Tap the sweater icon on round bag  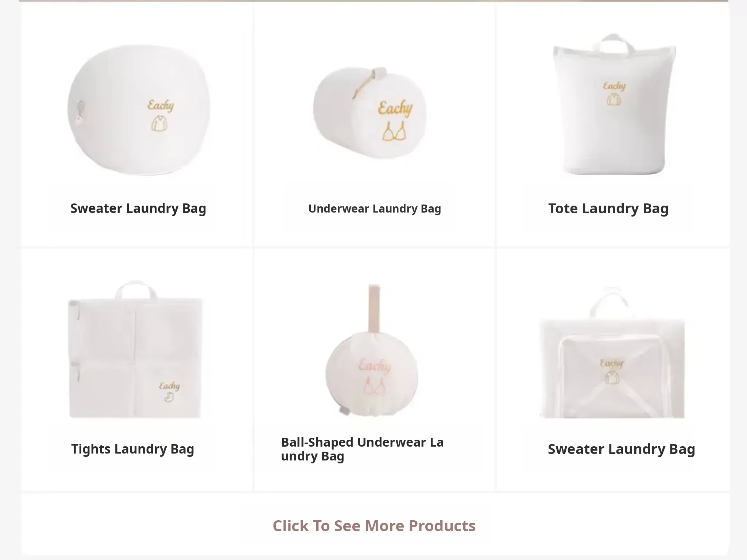pyautogui.click(x=159, y=123)
